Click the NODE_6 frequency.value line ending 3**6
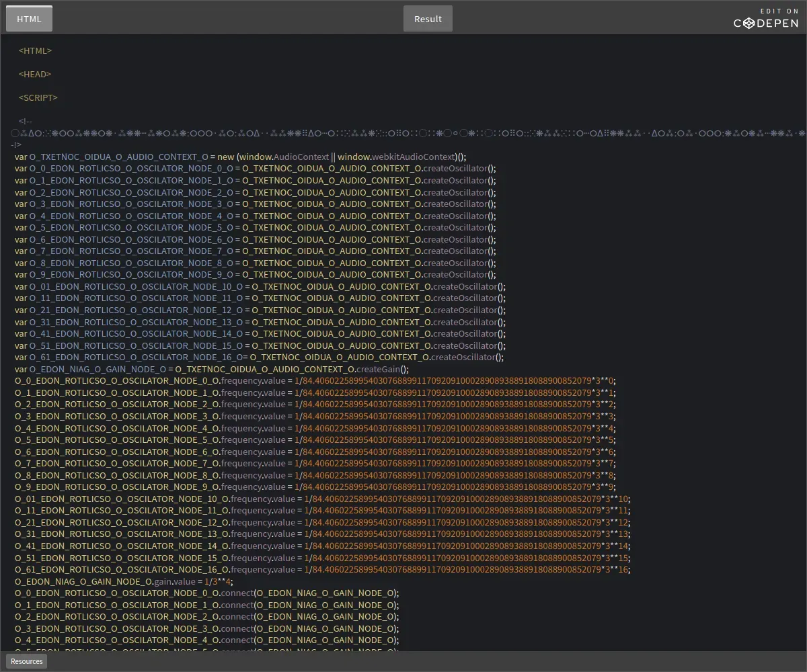The height and width of the screenshot is (672, 807). (x=315, y=452)
